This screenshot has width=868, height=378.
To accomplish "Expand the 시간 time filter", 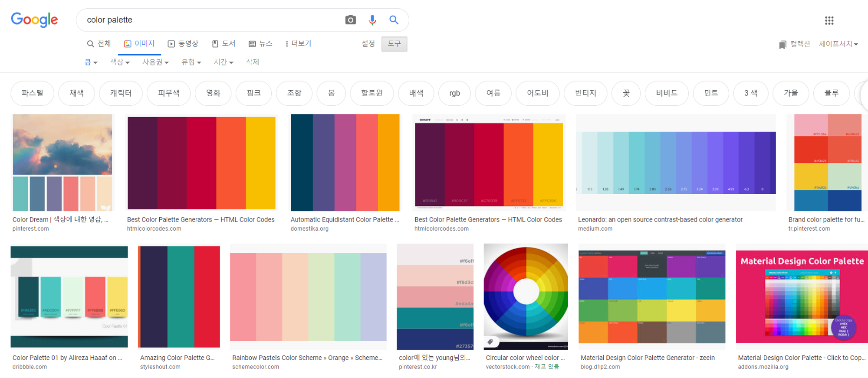I will click(224, 62).
